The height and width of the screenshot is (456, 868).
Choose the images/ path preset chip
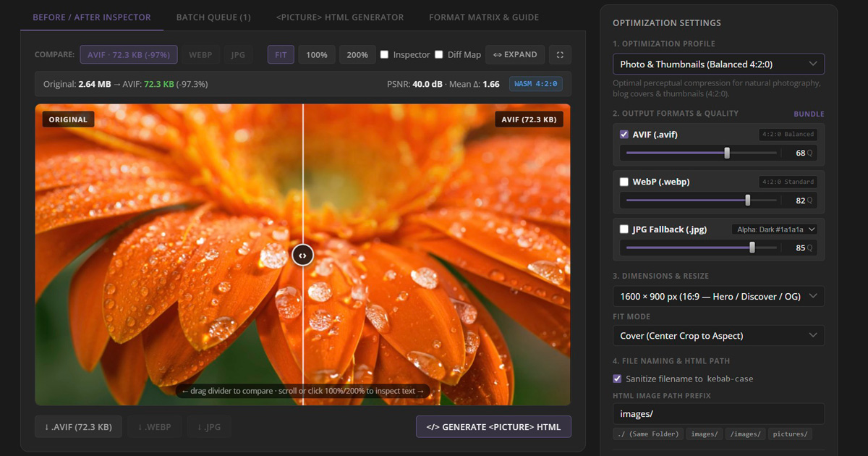click(705, 434)
